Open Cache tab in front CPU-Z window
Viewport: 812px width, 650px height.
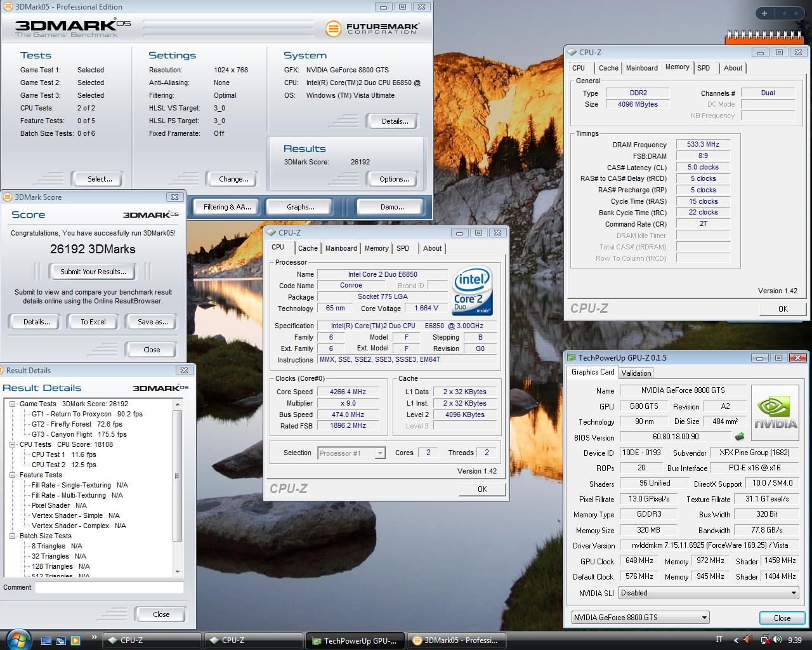[308, 248]
